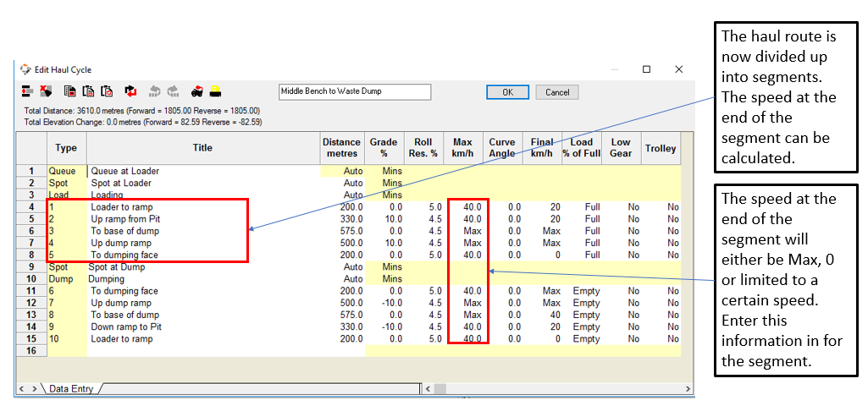The height and width of the screenshot is (406, 868).
Task: Click the horizontal scrollbar's left arrow
Action: point(427,389)
